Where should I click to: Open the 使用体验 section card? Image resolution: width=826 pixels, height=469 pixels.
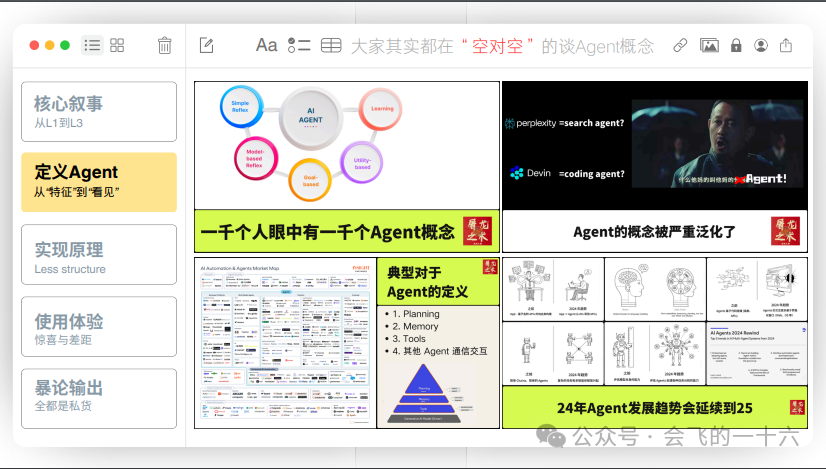coord(99,327)
